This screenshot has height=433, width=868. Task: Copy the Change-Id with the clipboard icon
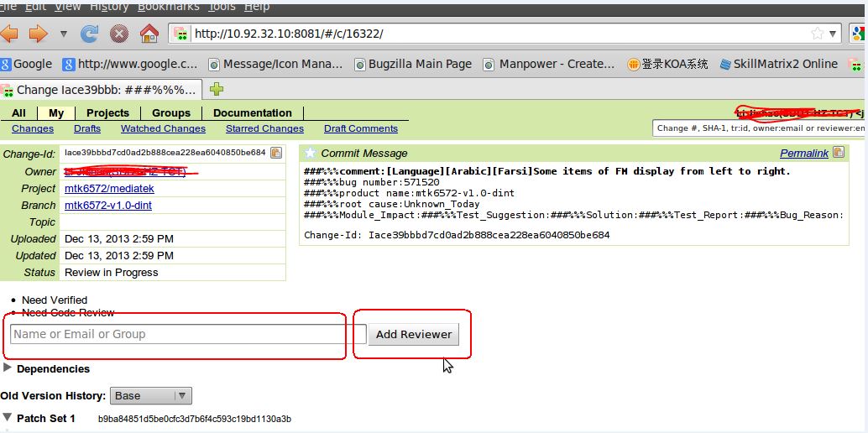click(x=275, y=153)
